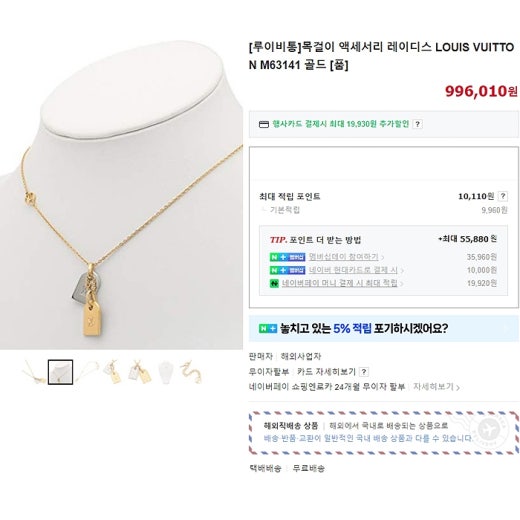Click N+ logo in 5% 적립 banner

[268, 329]
